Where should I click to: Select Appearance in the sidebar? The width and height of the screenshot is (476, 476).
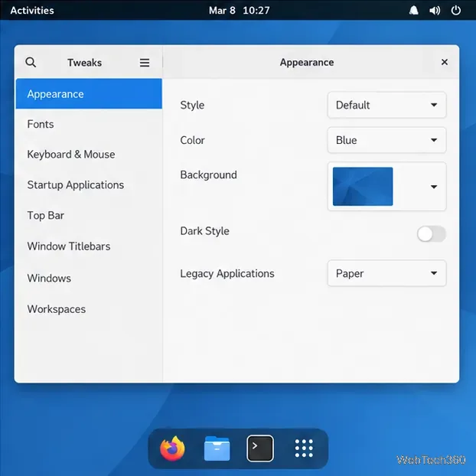pos(89,94)
